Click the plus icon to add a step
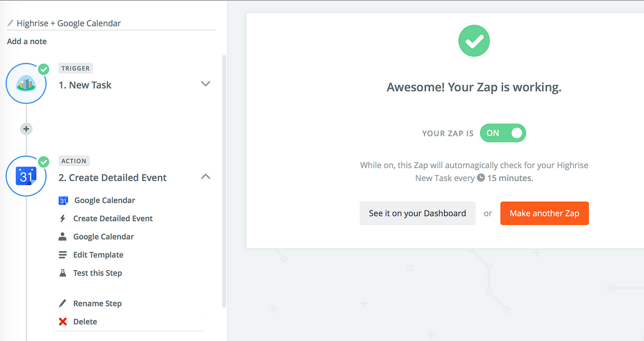644x341 pixels. tap(26, 129)
